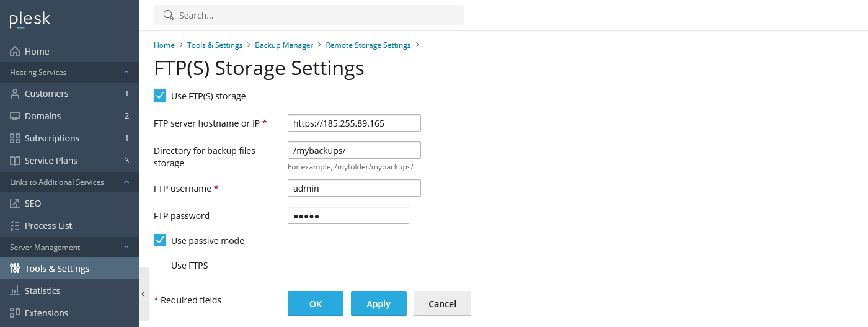Click the OK button
The image size is (868, 327).
point(316,303)
